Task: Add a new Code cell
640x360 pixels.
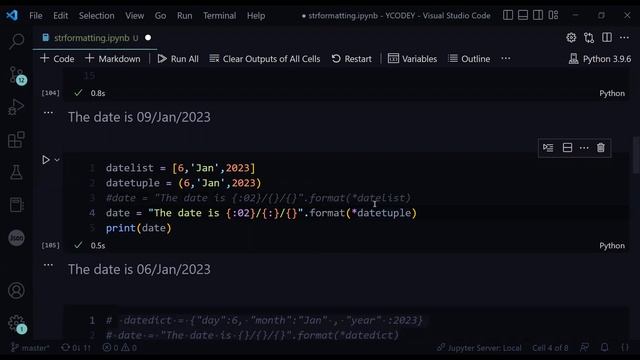Action: click(57, 59)
